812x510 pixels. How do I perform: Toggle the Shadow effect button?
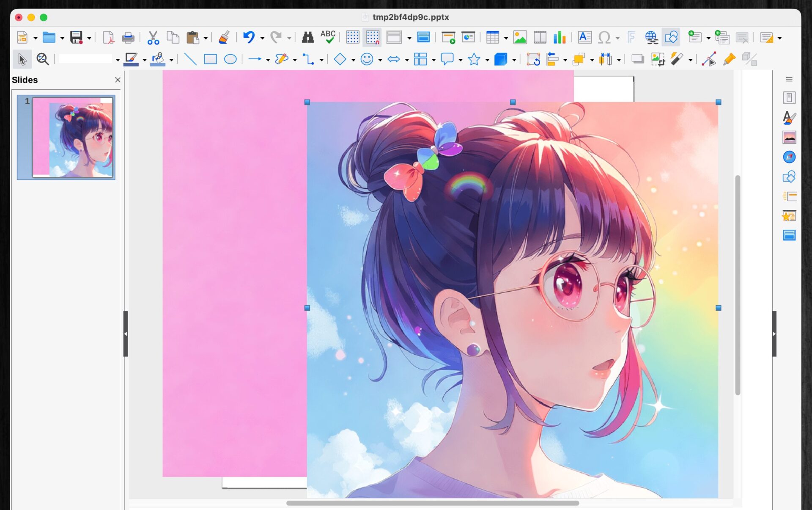(637, 59)
